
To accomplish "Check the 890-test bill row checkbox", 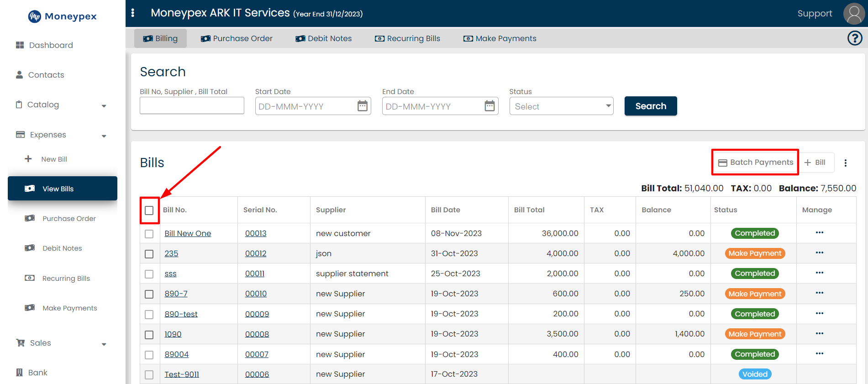I will [149, 314].
